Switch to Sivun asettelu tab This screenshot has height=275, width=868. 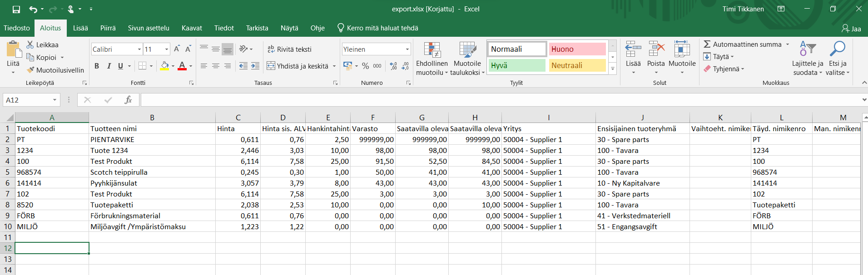pyautogui.click(x=149, y=28)
